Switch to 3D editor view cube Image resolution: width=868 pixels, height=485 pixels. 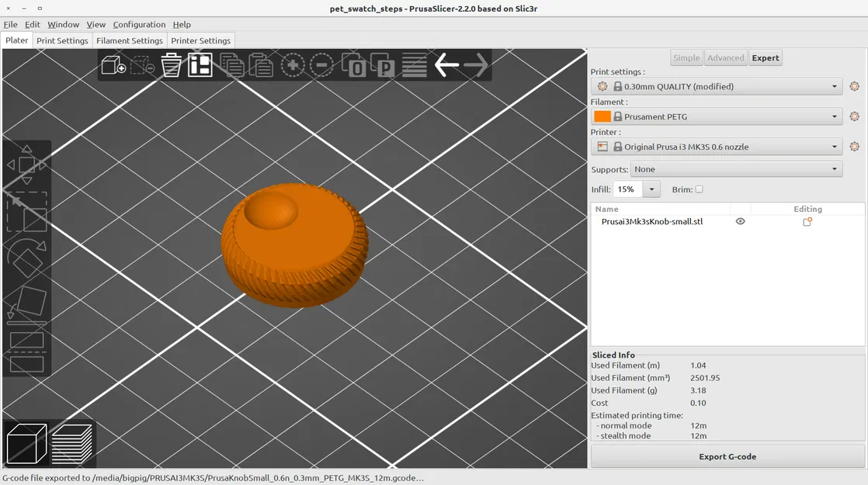26,444
